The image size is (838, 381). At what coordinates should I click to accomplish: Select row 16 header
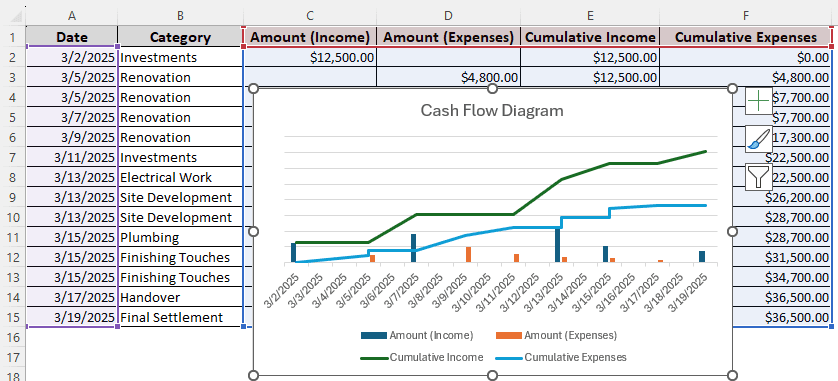click(x=12, y=337)
